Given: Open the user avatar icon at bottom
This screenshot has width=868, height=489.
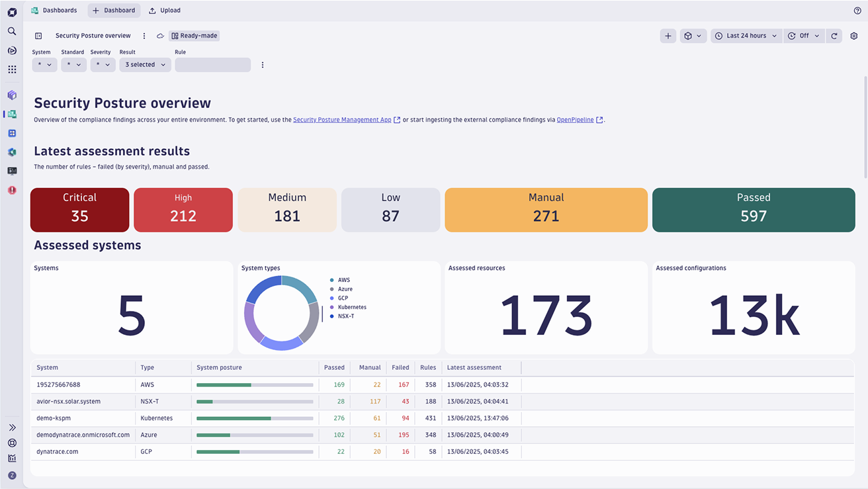Looking at the screenshot, I should coord(12,475).
